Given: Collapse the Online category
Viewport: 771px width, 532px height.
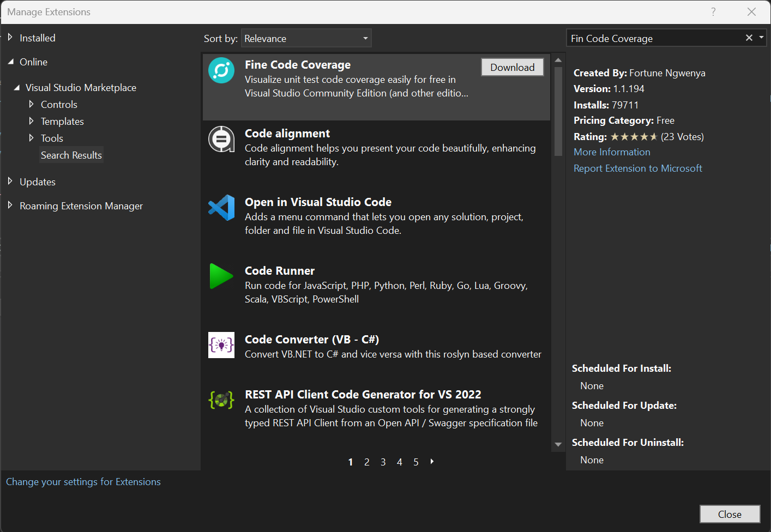Looking at the screenshot, I should [x=10, y=62].
